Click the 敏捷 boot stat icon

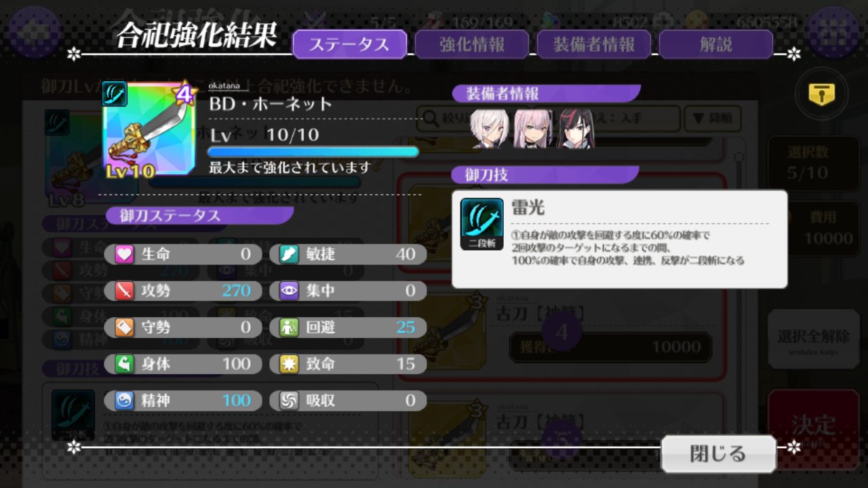[290, 255]
